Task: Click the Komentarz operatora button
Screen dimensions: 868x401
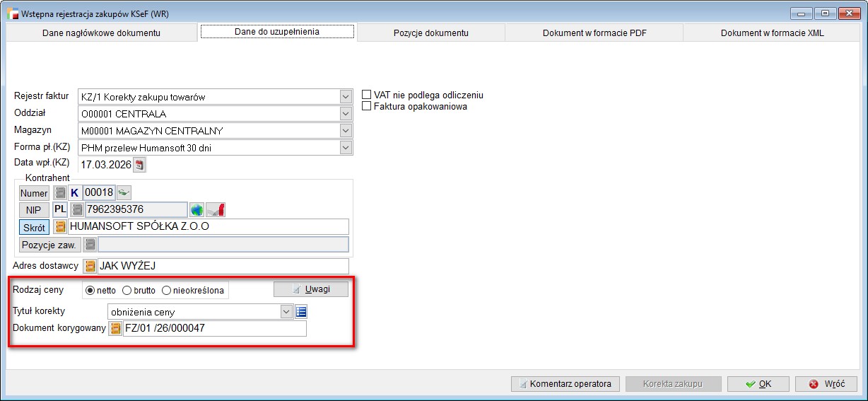Action: [565, 384]
